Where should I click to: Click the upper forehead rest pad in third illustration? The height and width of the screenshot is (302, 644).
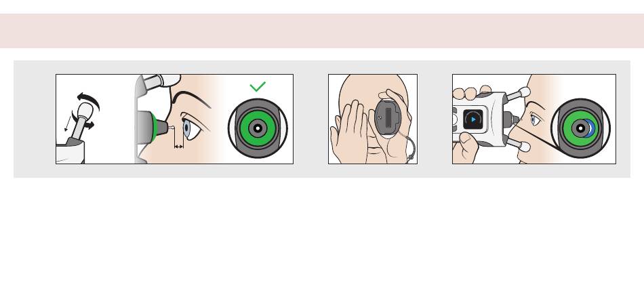pyautogui.click(x=523, y=92)
